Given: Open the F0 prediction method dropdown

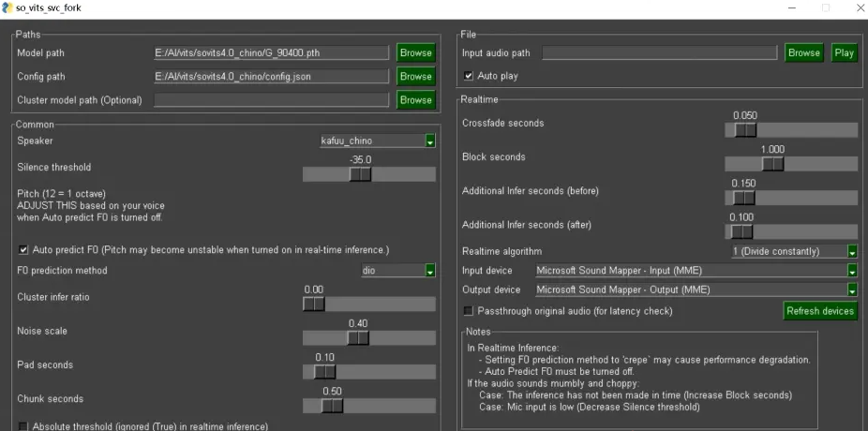Looking at the screenshot, I should pos(398,271).
